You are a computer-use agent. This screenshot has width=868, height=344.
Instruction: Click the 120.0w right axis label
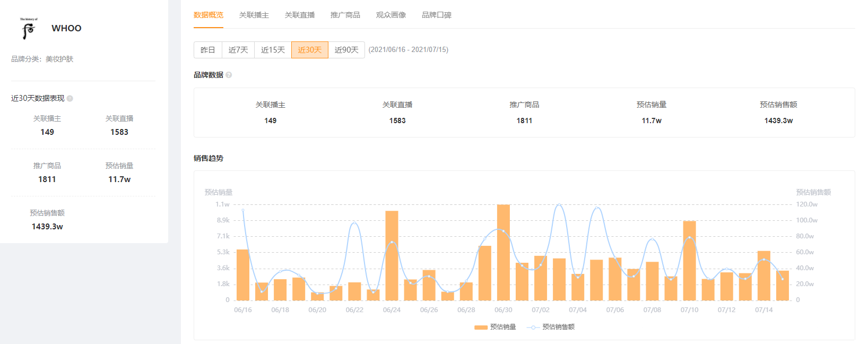coord(807,204)
